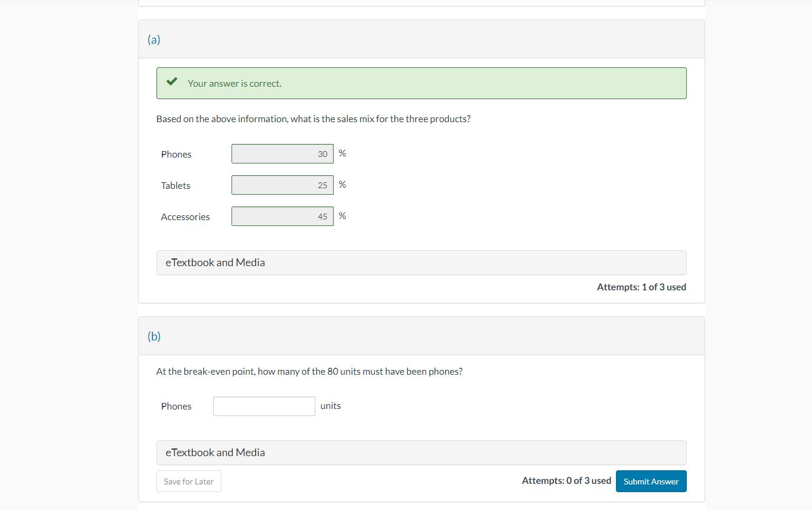Click the sales mix question text
The width and height of the screenshot is (812, 511).
314,119
